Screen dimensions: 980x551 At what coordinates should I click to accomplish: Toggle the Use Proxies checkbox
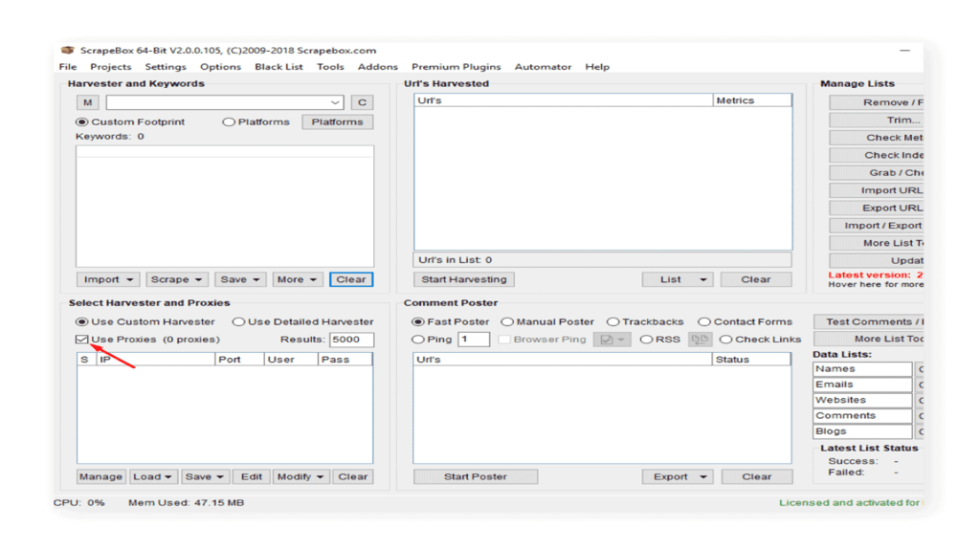pyautogui.click(x=82, y=340)
